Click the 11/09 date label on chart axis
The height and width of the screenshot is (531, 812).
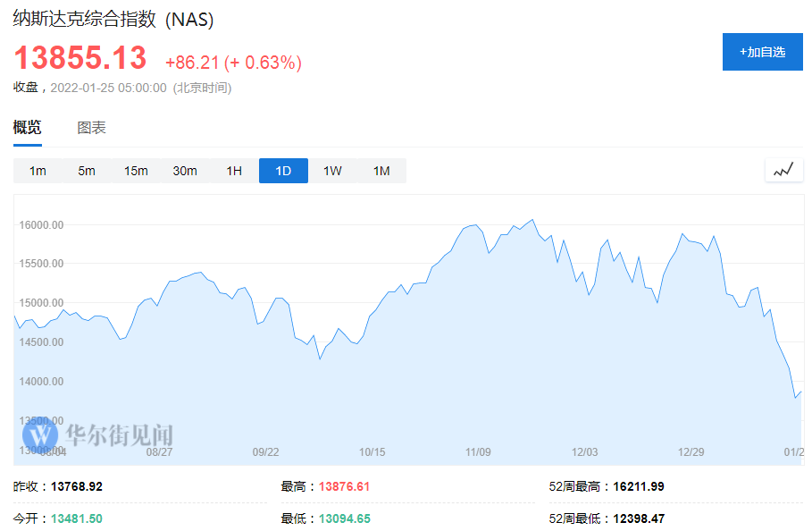pos(478,452)
